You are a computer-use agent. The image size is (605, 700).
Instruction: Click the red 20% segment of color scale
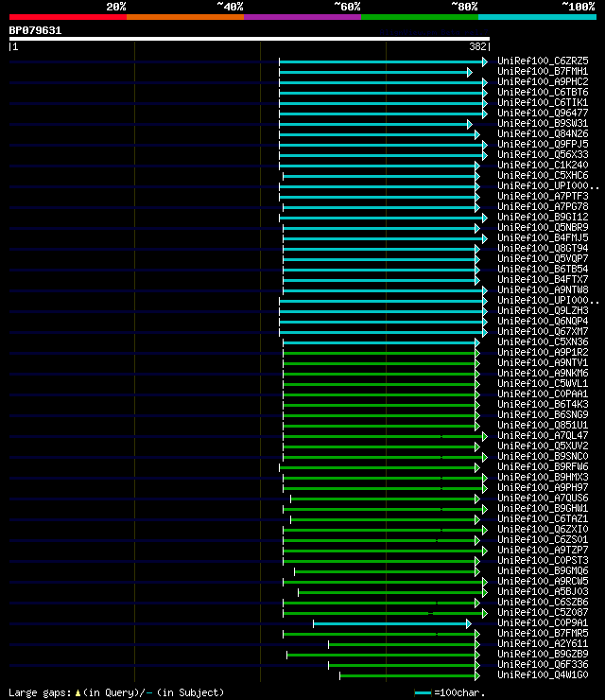(x=68, y=17)
